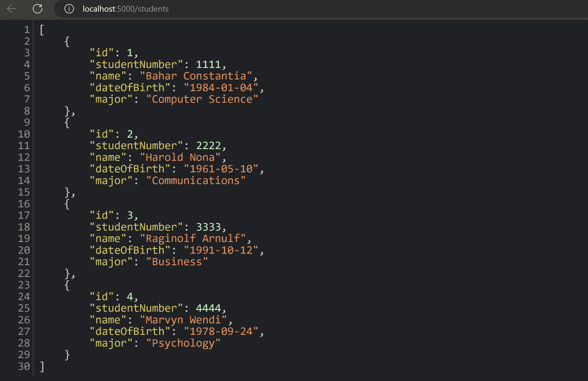Select the refresh icon next to back button
The height and width of the screenshot is (381, 588).
pyautogui.click(x=37, y=9)
